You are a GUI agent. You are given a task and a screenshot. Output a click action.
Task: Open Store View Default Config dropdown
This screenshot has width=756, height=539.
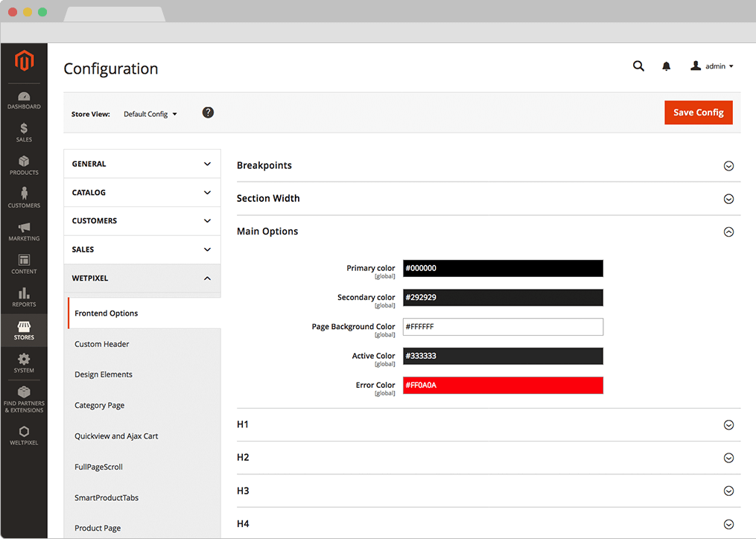(x=150, y=114)
